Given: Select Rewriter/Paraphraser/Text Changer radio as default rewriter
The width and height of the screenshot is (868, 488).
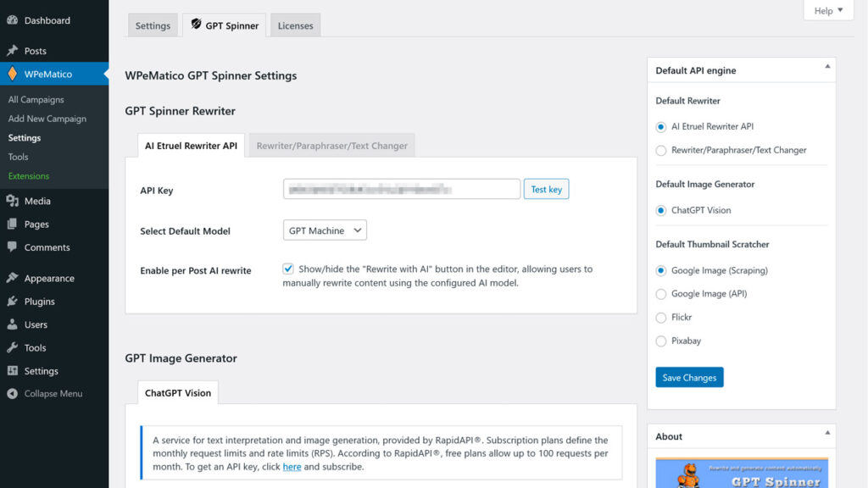Looking at the screenshot, I should point(661,150).
